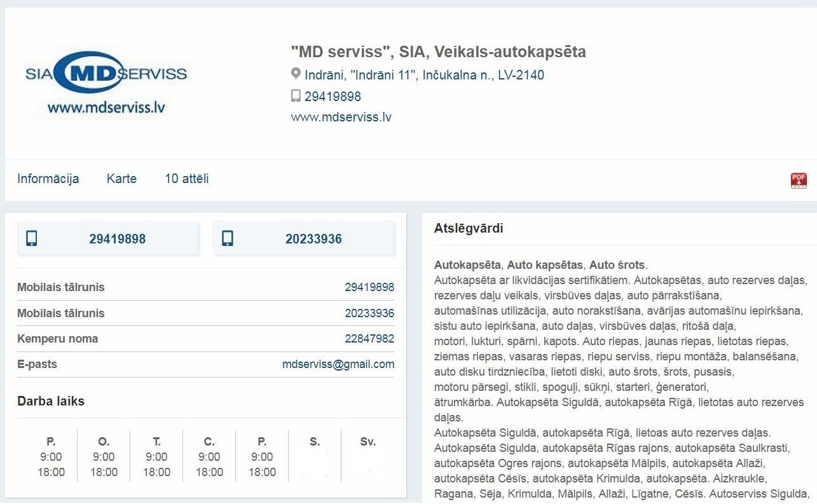Click the PDF download icon
Screen dimensions: 817x504
coord(799,180)
